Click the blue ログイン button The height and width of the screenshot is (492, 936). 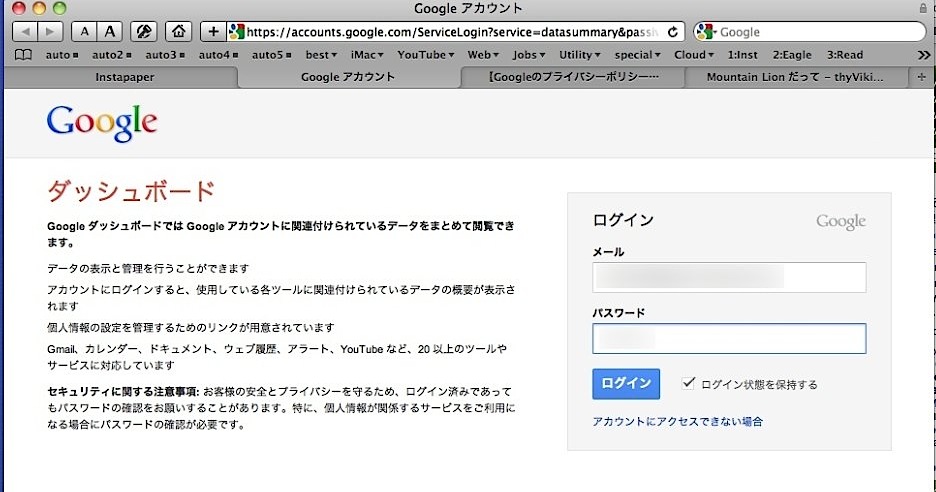click(625, 384)
